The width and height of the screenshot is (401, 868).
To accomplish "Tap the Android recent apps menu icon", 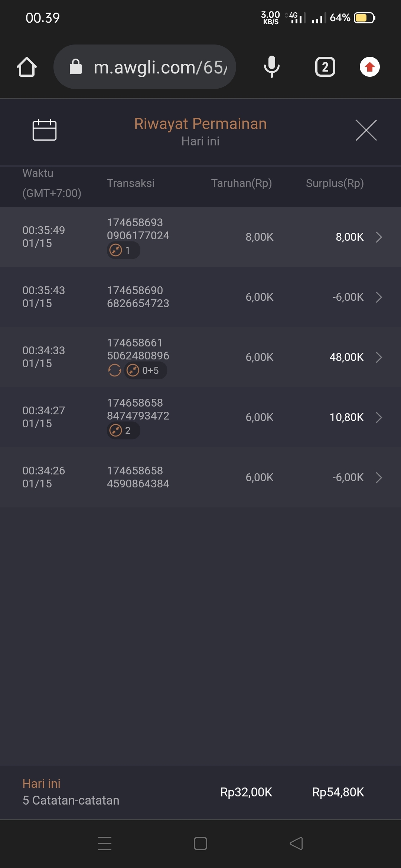I will [105, 843].
